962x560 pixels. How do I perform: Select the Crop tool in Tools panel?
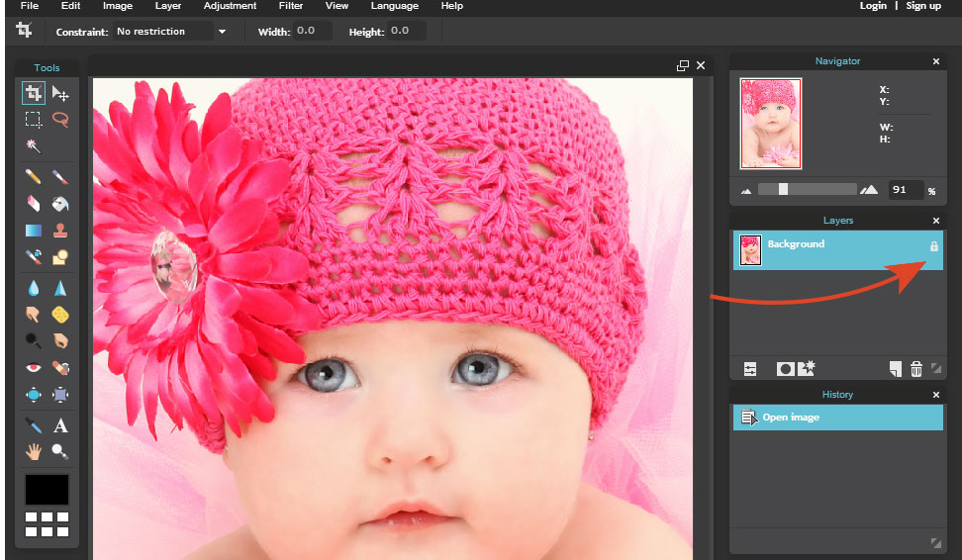tap(34, 93)
